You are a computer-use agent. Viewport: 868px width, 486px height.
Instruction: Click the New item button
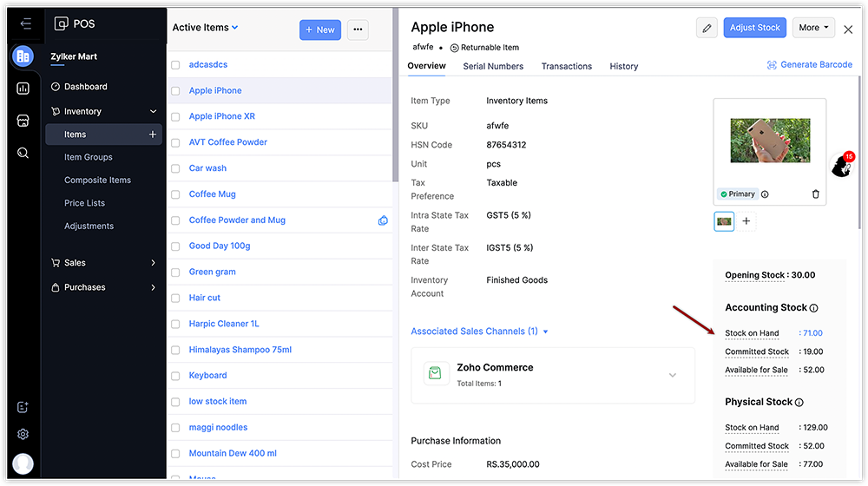(320, 30)
